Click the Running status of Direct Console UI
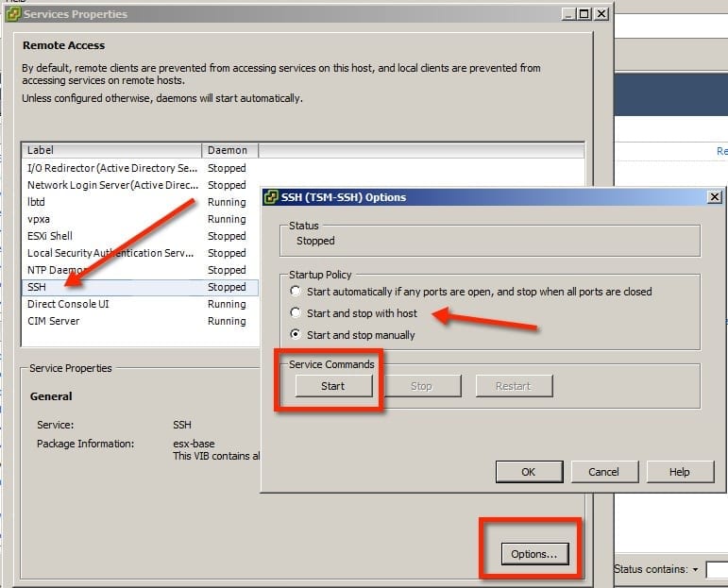728x588 pixels. pos(227,305)
